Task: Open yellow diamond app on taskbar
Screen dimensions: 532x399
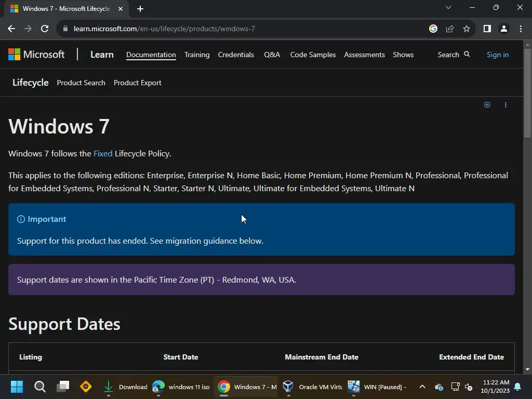Action: point(86,387)
